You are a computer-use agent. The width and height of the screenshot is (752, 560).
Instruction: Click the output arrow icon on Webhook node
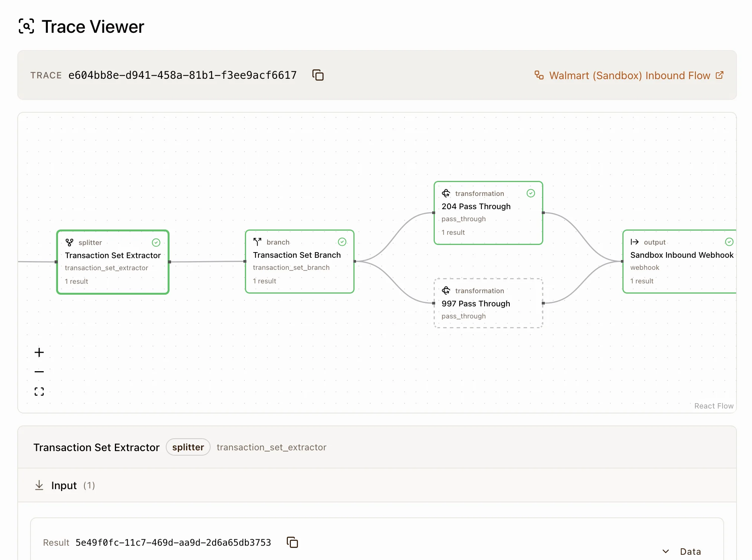[635, 242]
